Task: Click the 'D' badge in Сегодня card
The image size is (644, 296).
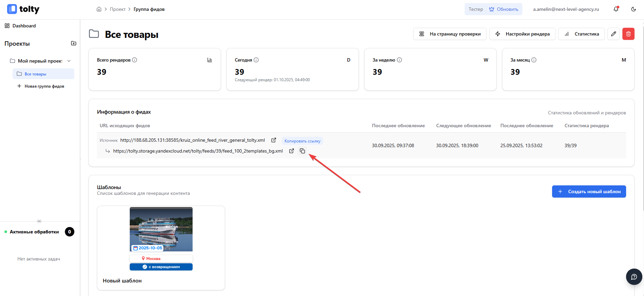Action: coord(349,60)
